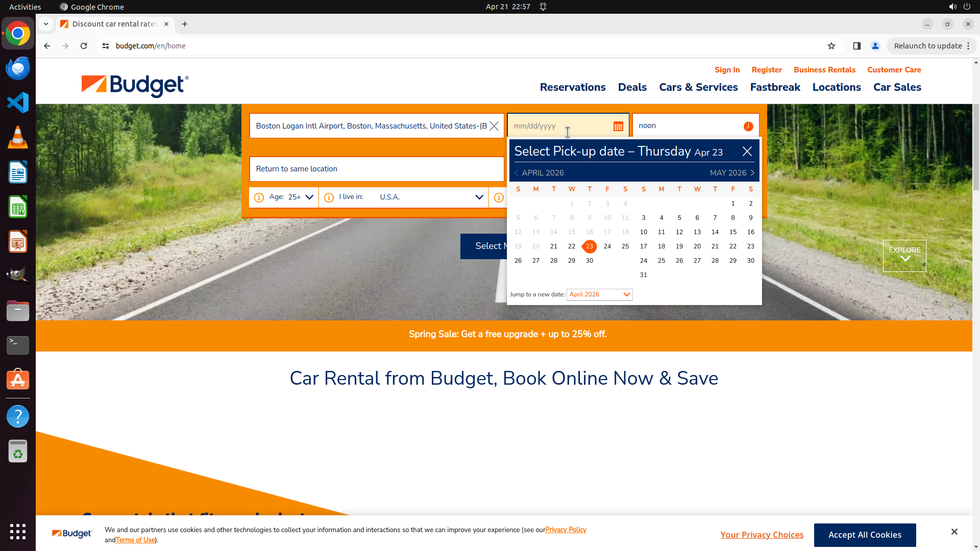Open the Jump to a new date dropdown

[x=599, y=295]
